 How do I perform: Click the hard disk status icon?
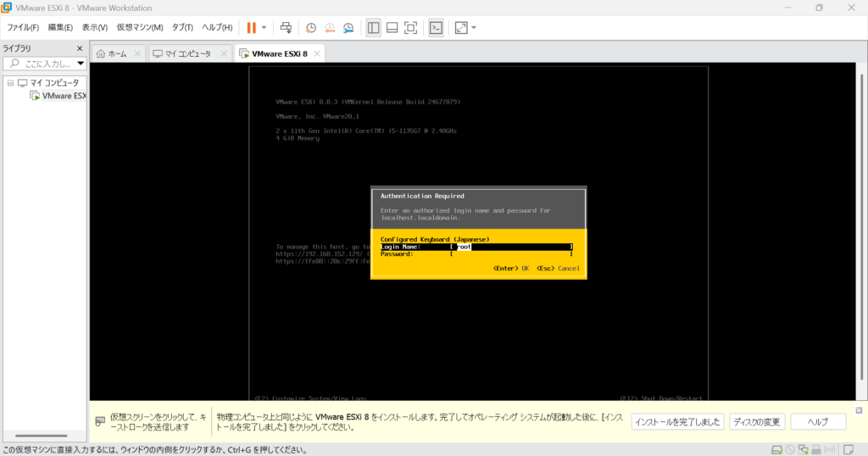776,449
